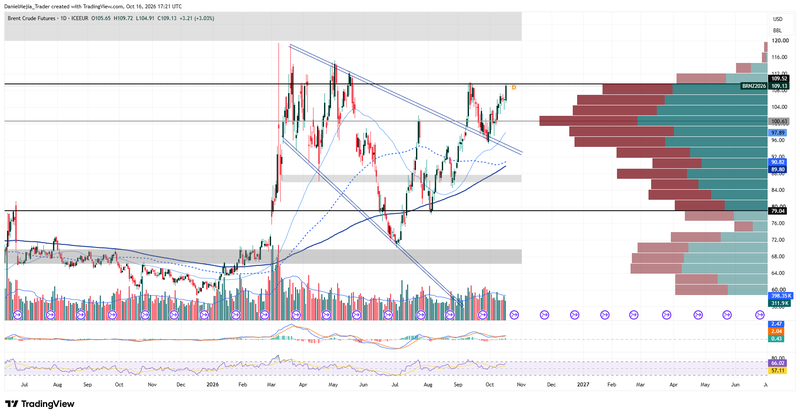Select the longest volume profile bar at 100.63
800x417 pixels.
(x=654, y=121)
